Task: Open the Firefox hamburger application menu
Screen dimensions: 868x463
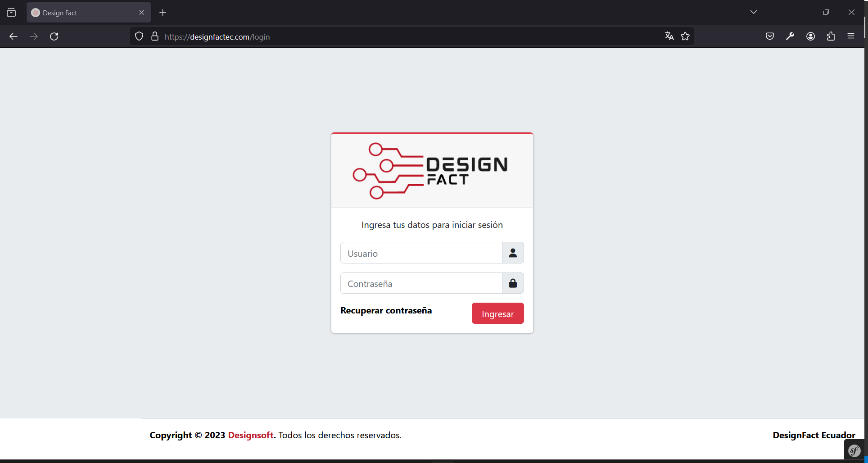Action: 851,36
